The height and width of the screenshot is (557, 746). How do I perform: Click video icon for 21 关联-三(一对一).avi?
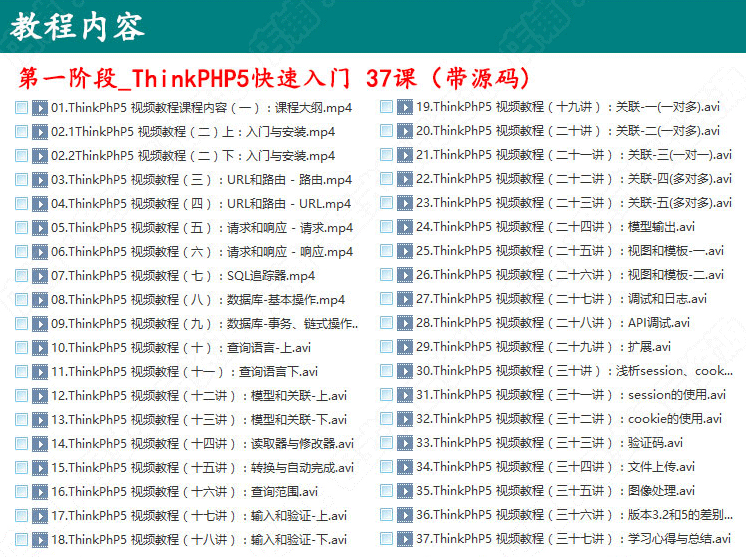click(x=405, y=155)
